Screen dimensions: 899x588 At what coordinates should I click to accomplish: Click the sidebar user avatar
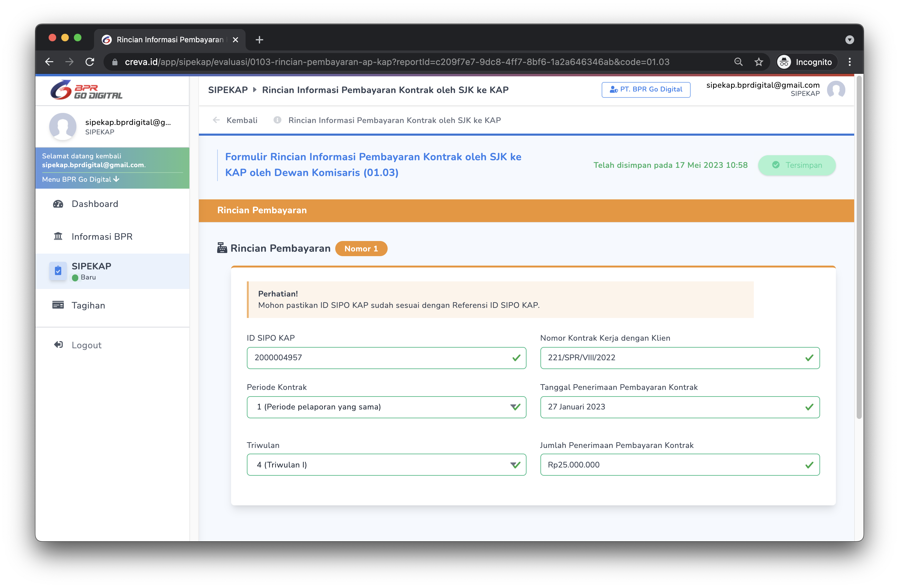[63, 126]
